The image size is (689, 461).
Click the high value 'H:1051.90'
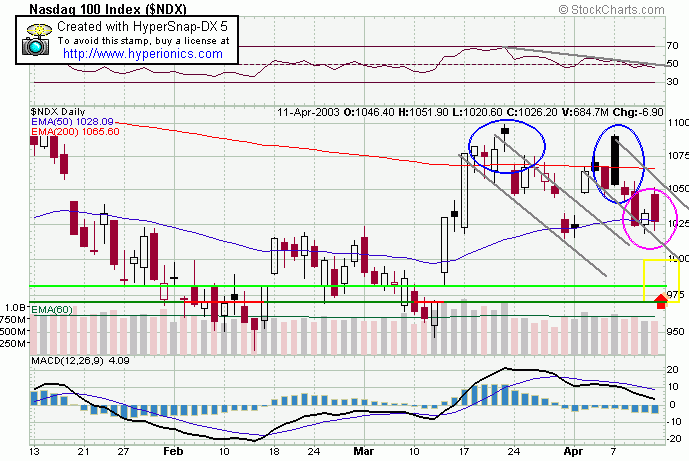(423, 113)
